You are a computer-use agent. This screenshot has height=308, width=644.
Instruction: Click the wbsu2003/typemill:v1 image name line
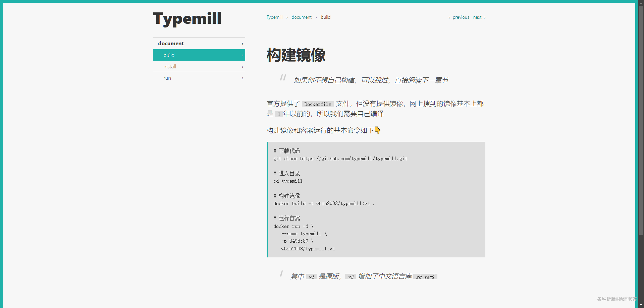[308, 249]
